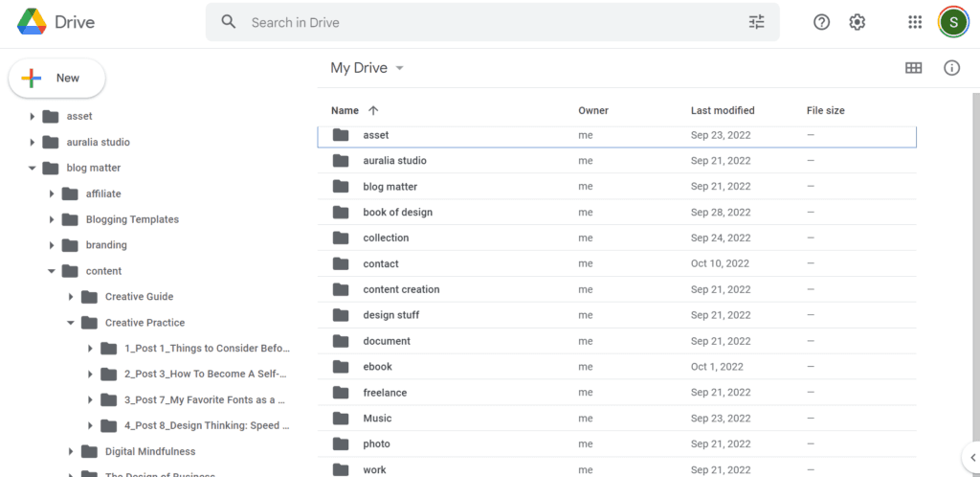Click branding folder icon in sidebar
The image size is (980, 477).
(x=70, y=245)
